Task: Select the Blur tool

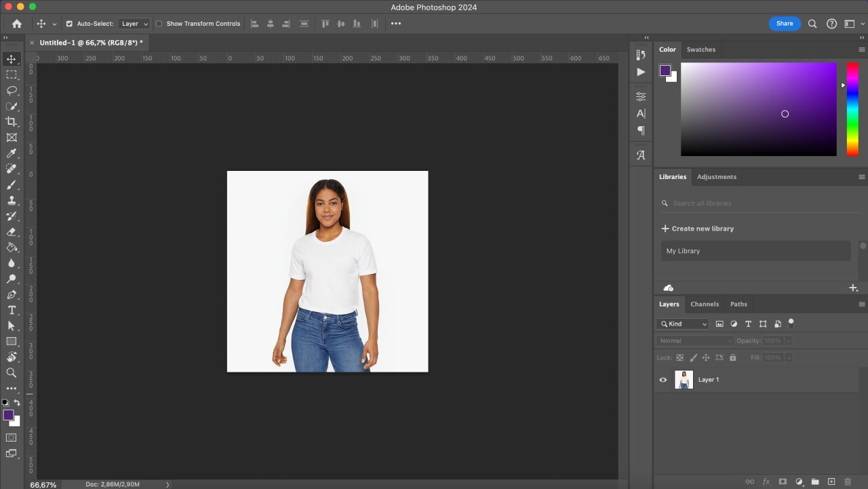Action: 12,263
